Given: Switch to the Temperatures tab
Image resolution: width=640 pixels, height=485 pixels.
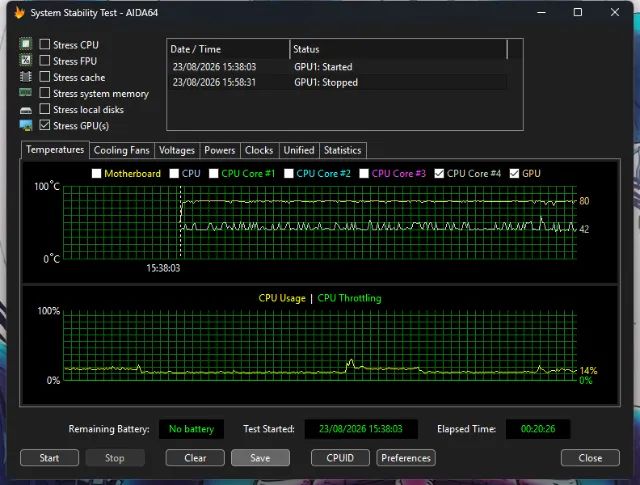Looking at the screenshot, I should tap(55, 150).
